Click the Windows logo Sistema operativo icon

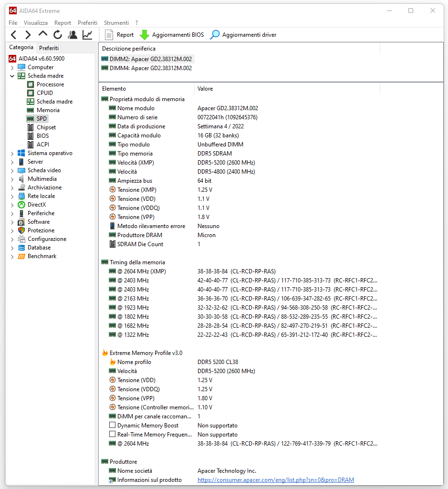(21, 153)
